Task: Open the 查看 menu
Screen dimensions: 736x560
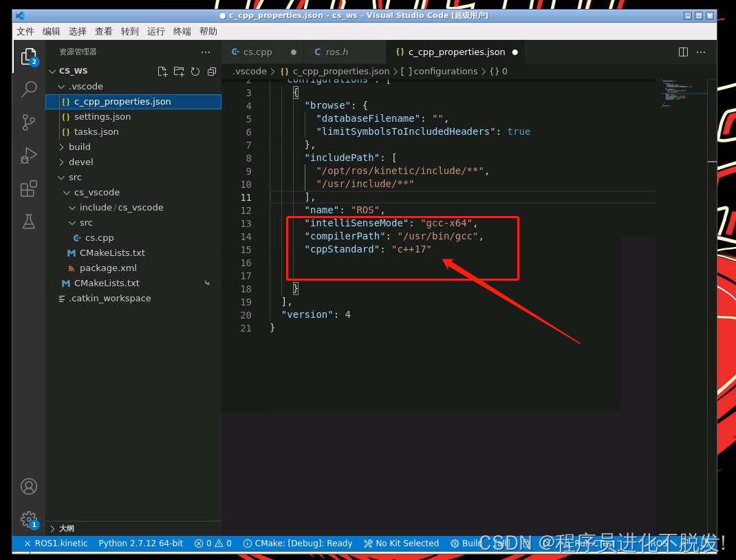Action: point(104,32)
